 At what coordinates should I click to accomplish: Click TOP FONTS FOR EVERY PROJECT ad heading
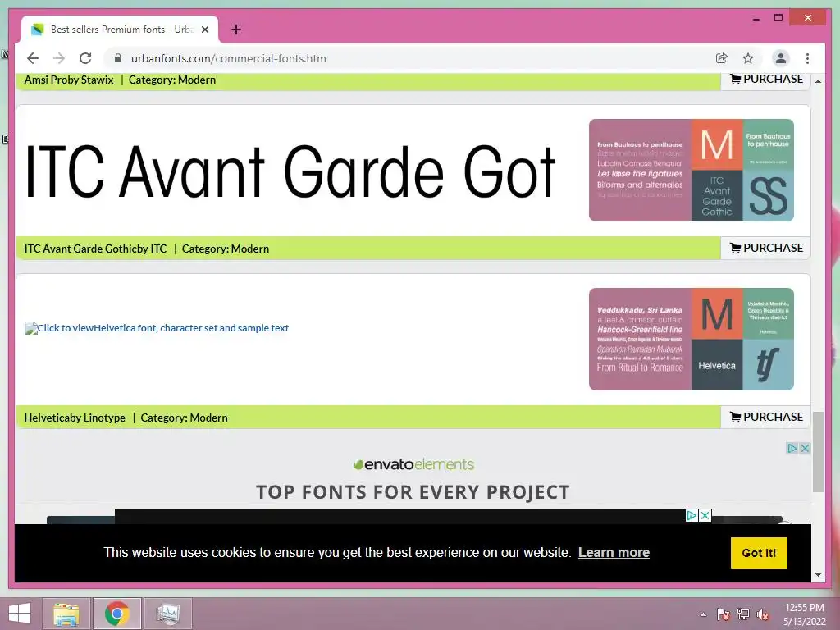pyautogui.click(x=413, y=492)
